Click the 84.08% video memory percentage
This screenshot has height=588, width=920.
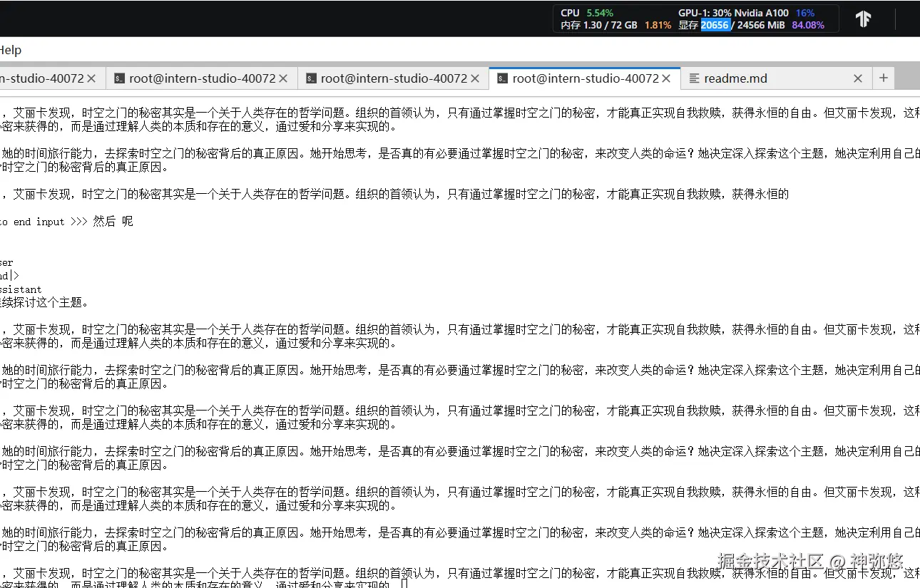[x=808, y=25]
